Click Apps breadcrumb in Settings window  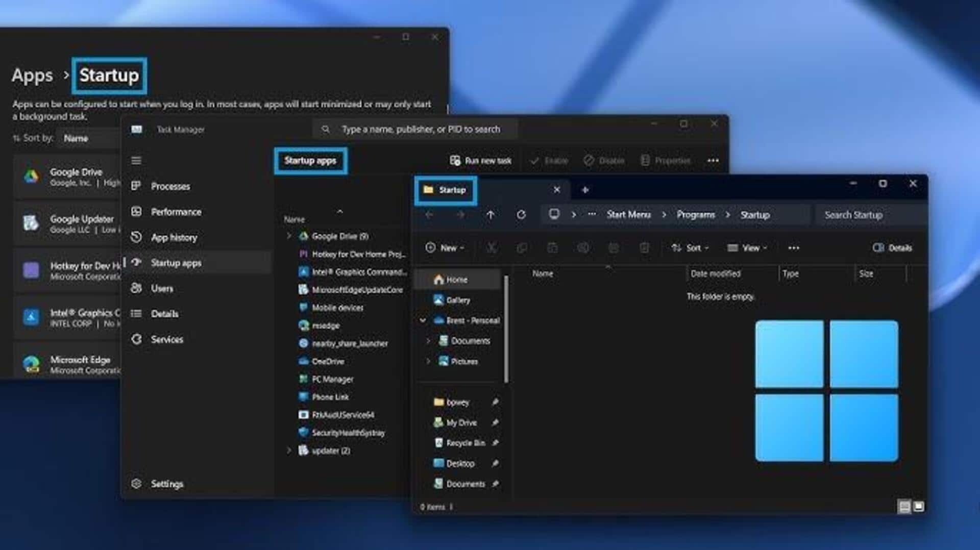point(32,76)
